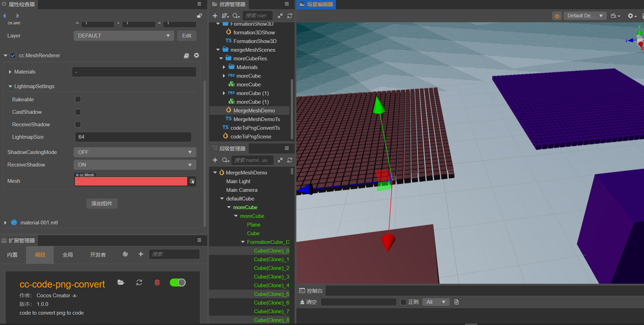Click the red Mesh asset field
The image size is (644, 325).
coord(131,181)
